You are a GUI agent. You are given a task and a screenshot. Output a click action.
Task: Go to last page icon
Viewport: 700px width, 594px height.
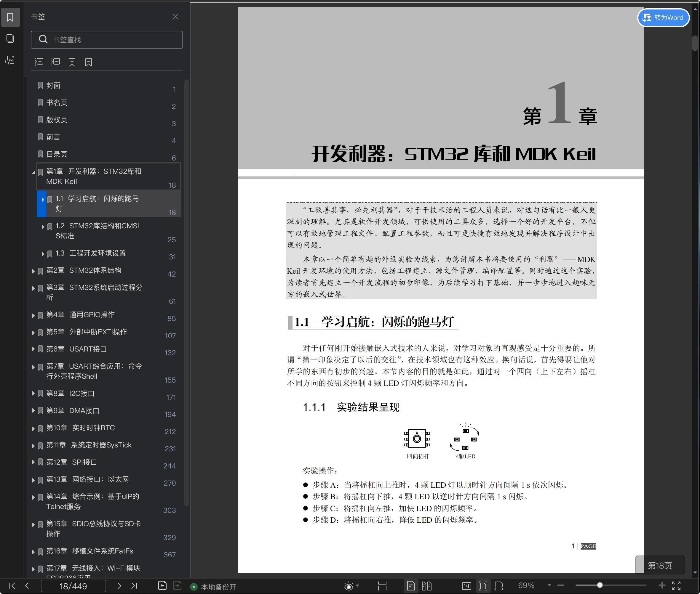click(x=134, y=586)
